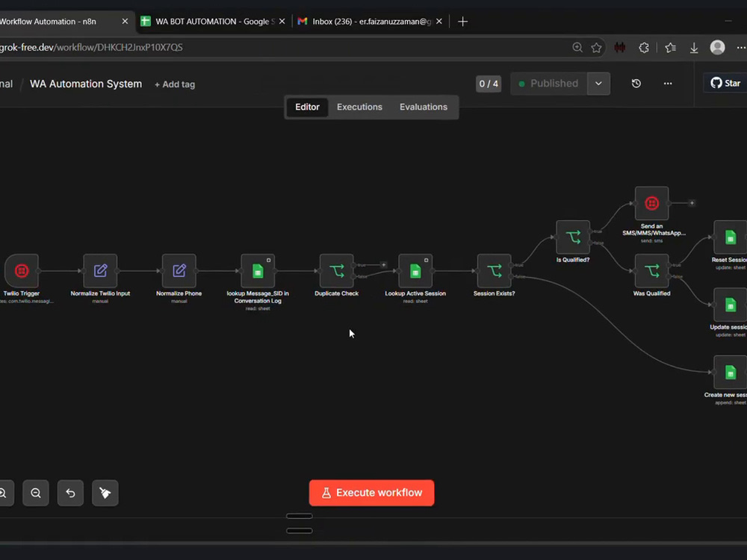Open the Lookup Active Session node
The height and width of the screenshot is (560, 747).
415,271
